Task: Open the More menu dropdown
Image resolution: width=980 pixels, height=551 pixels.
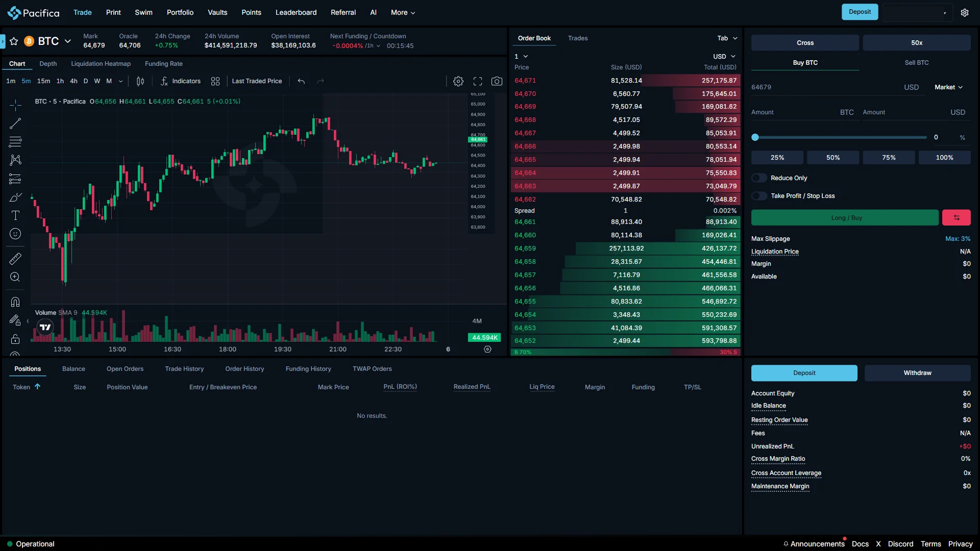Action: (x=403, y=13)
